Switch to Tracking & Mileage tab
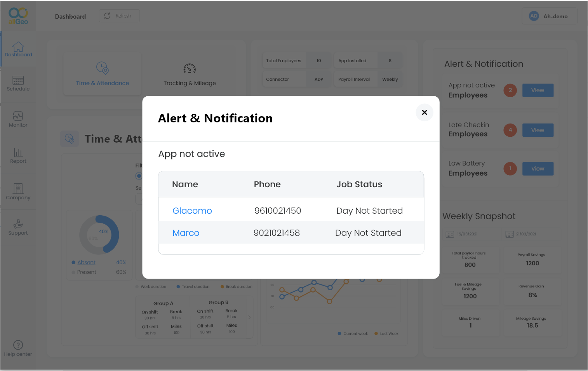The width and height of the screenshot is (588, 371). (190, 74)
